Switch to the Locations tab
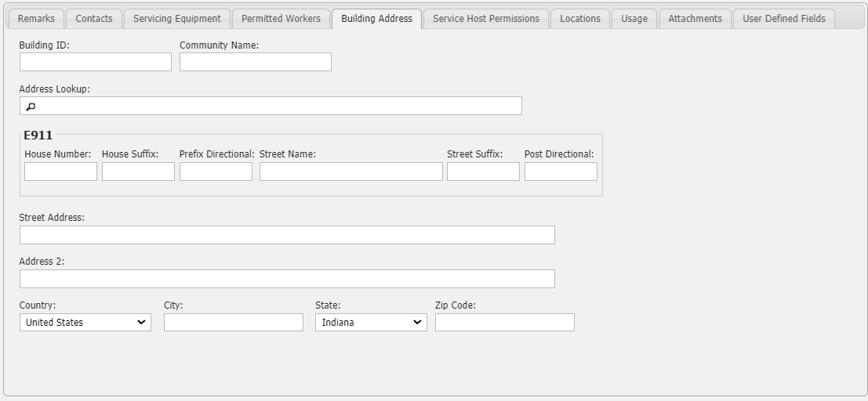This screenshot has width=868, height=401. pyautogui.click(x=579, y=19)
